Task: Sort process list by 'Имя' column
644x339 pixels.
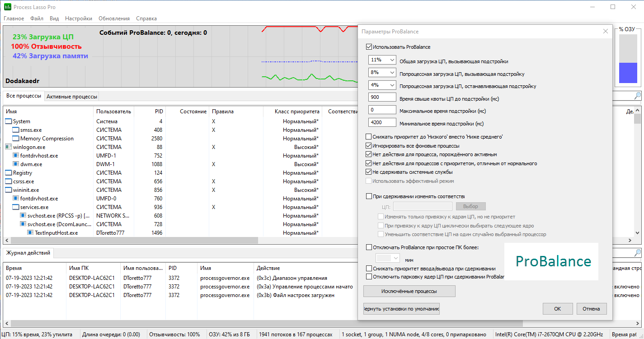Action: tap(49, 111)
